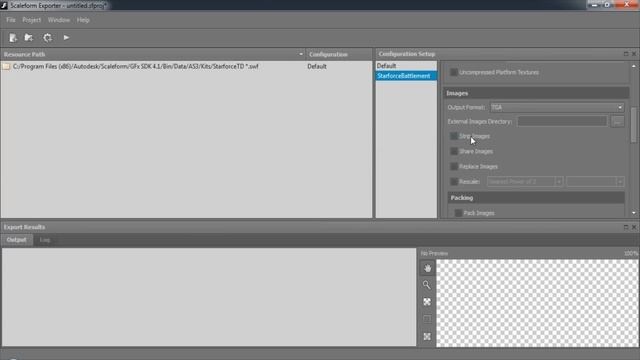Run export with the play icon
Image resolution: width=640 pixels, height=360 pixels.
66,38
